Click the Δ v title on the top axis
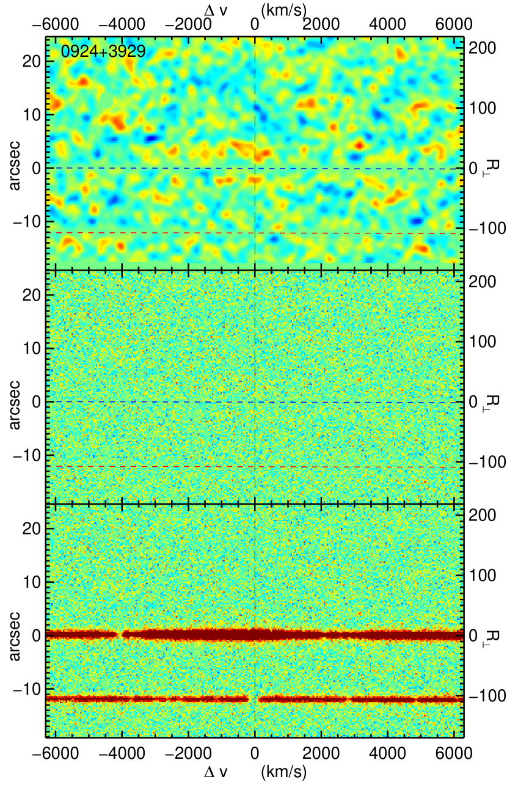The width and height of the screenshot is (507, 812). pyautogui.click(x=216, y=9)
